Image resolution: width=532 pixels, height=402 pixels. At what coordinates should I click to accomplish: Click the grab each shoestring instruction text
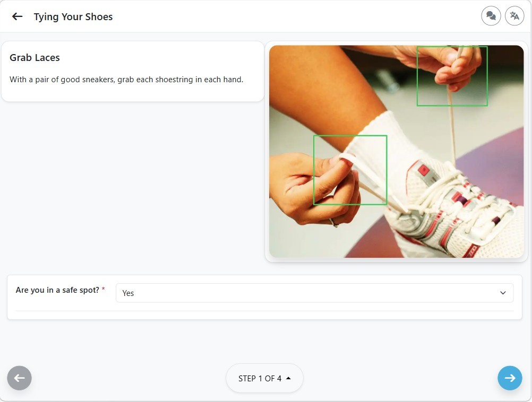coord(126,80)
